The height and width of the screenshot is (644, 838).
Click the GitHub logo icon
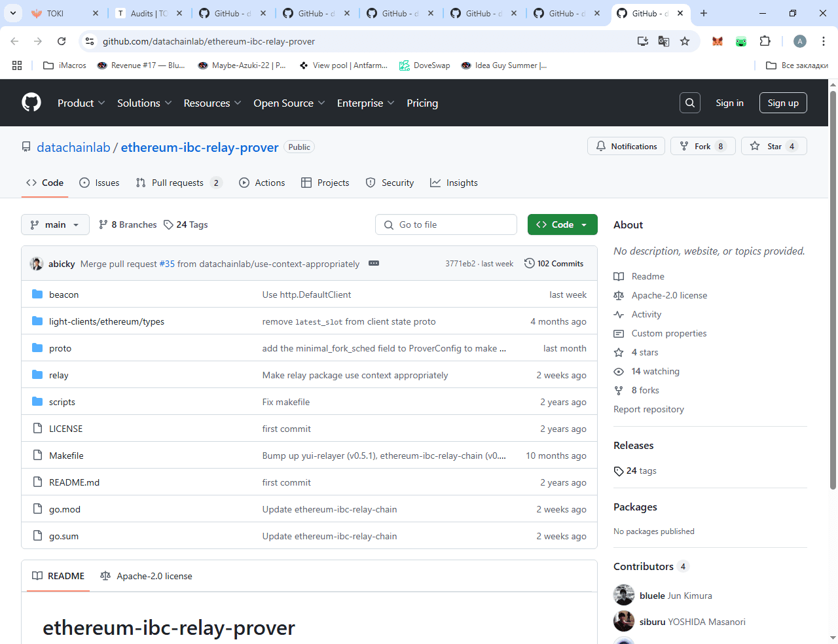point(31,103)
